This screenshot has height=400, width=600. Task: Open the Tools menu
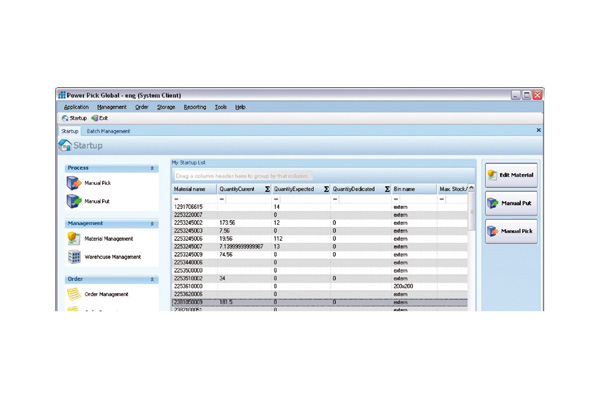pyautogui.click(x=220, y=107)
